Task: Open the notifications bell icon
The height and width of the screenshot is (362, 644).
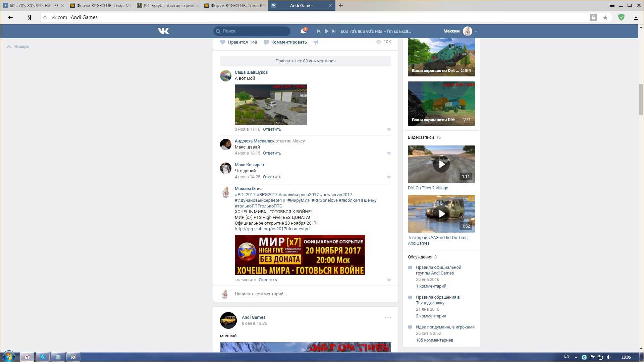Action: pos(303,31)
